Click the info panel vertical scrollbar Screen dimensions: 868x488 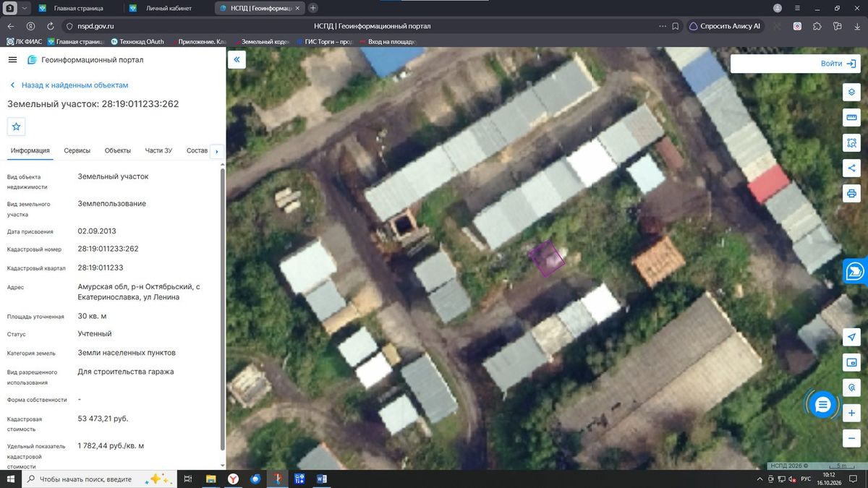[x=222, y=309]
